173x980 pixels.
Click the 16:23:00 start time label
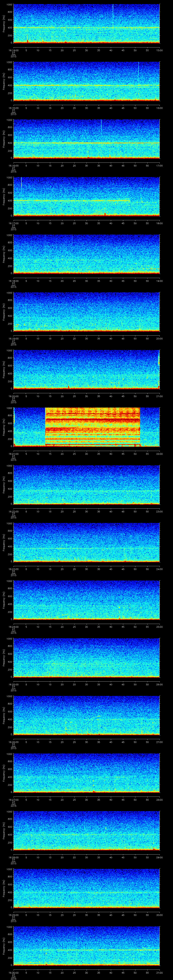[x=14, y=569]
